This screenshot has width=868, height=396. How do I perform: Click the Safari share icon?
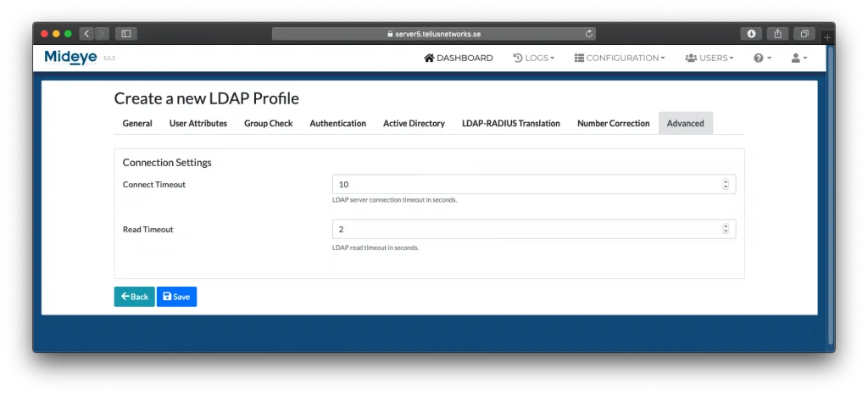click(x=778, y=34)
